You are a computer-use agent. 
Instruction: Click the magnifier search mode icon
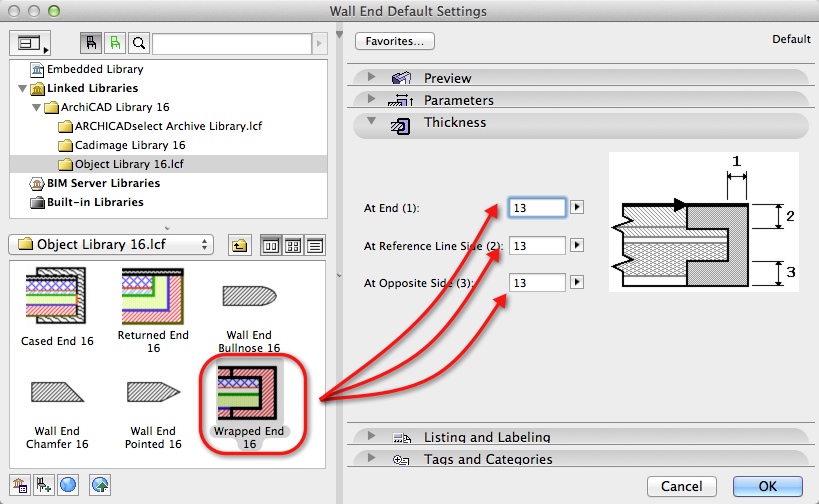[x=139, y=43]
